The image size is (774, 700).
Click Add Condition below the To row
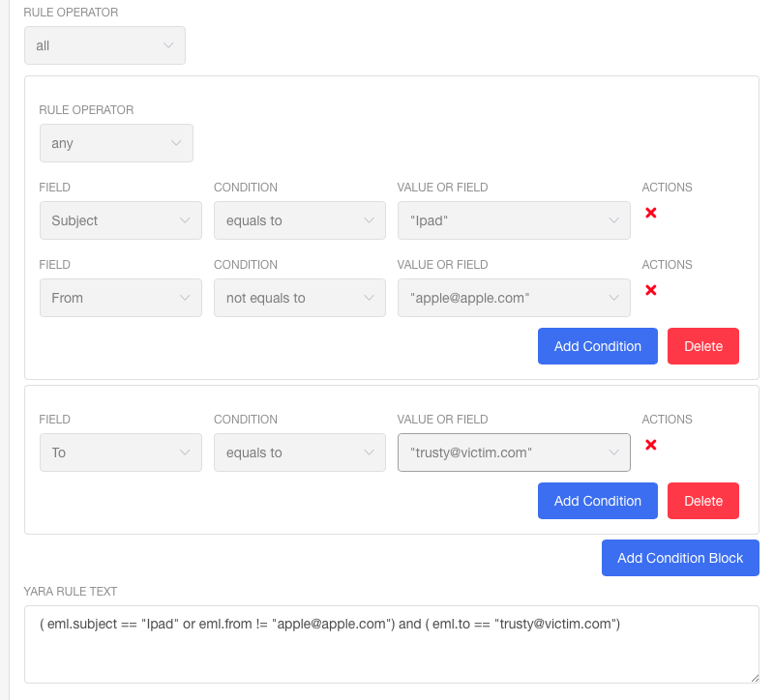(x=597, y=501)
